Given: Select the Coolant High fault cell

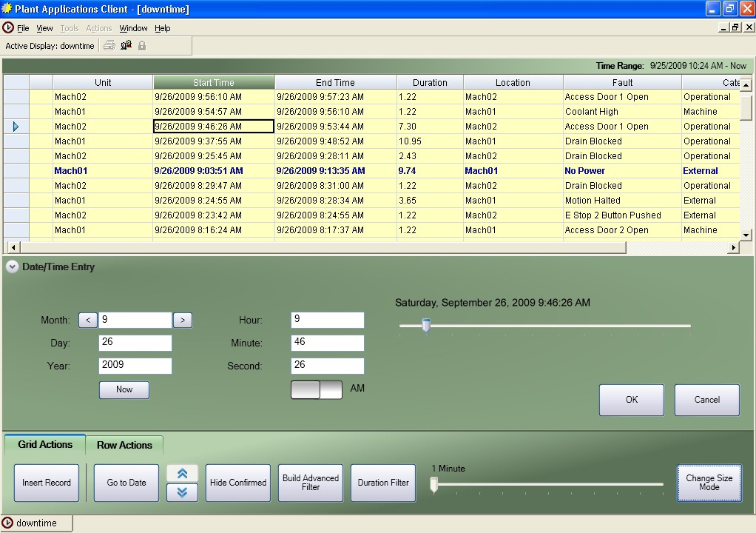Looking at the screenshot, I should tap(622, 112).
